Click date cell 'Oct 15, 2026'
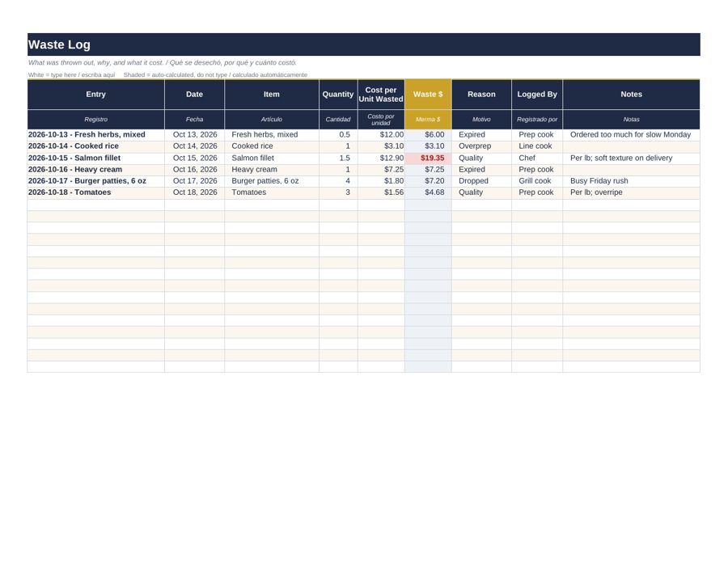This screenshot has height=562, width=728. click(194, 158)
